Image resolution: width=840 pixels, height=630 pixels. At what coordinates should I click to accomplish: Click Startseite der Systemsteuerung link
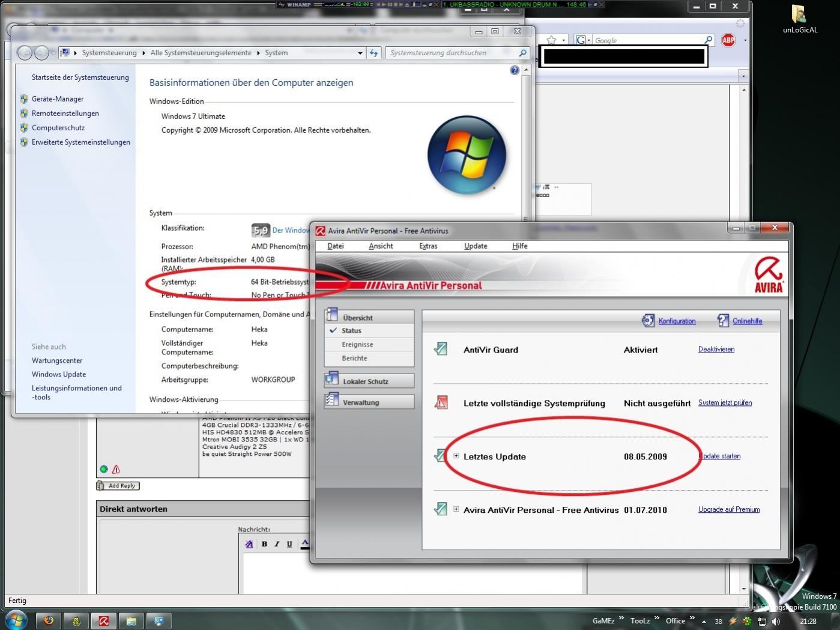(80, 77)
